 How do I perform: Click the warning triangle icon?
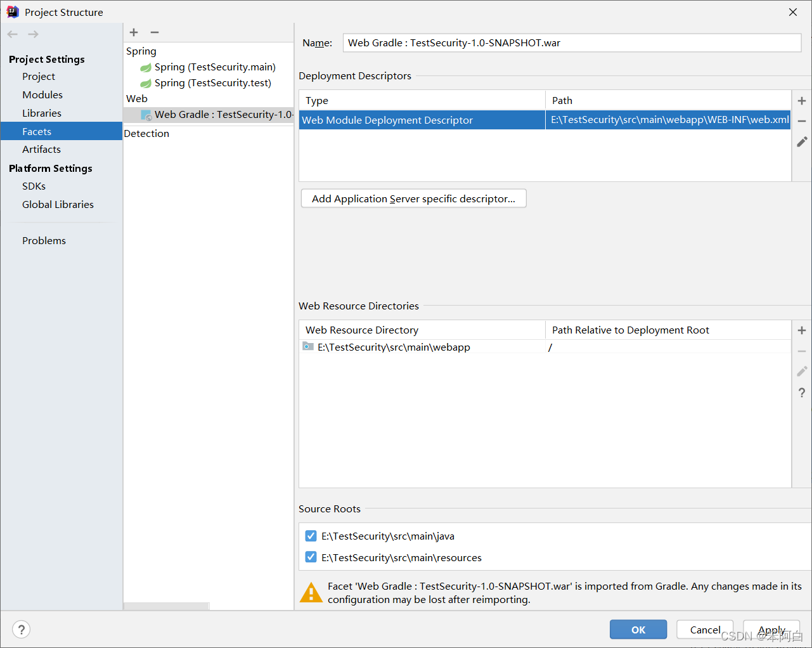coord(311,593)
